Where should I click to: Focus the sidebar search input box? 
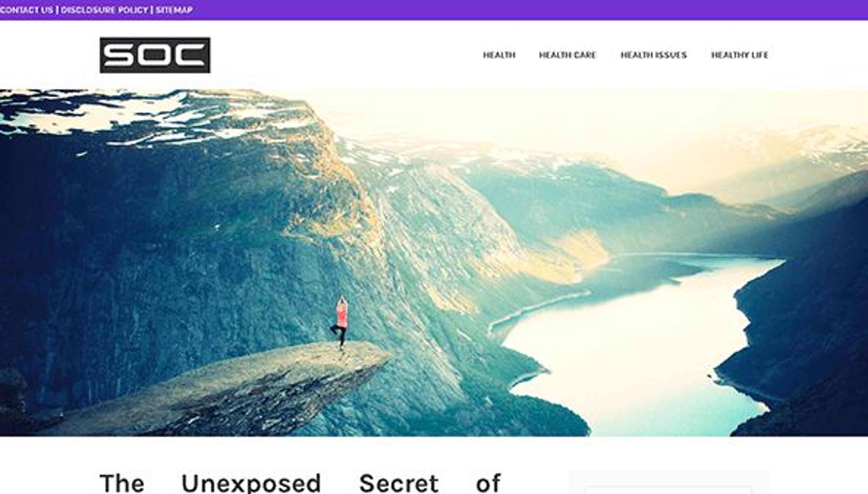coord(668,490)
